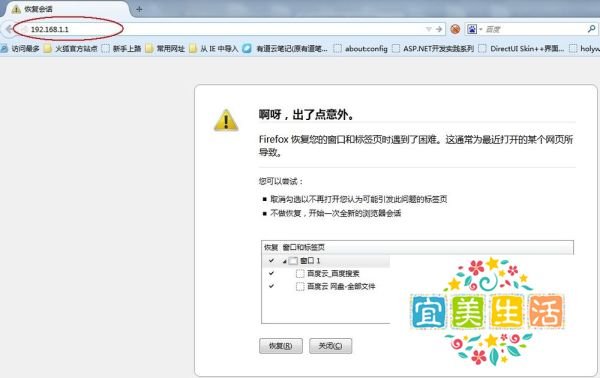Open the DirectUI Skin++界面 bookmark
600x378 pixels.
(522, 49)
